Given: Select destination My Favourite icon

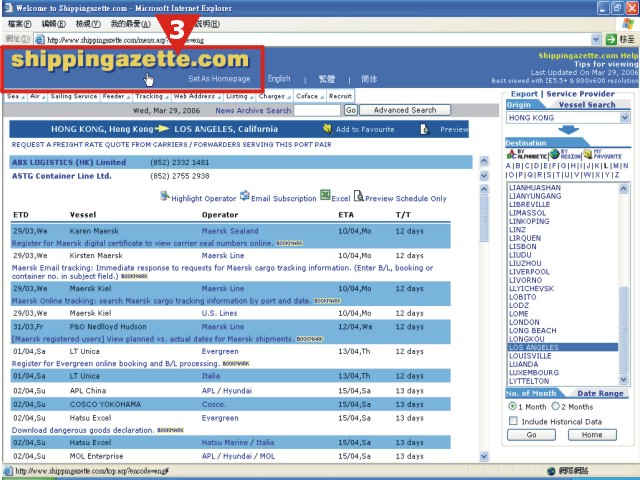Looking at the screenshot, I should tap(587, 154).
